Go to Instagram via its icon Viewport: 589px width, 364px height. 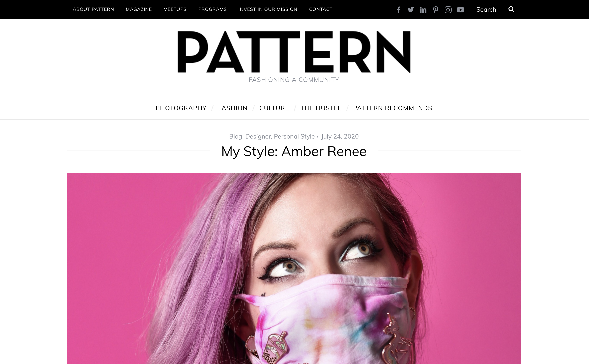point(448,10)
